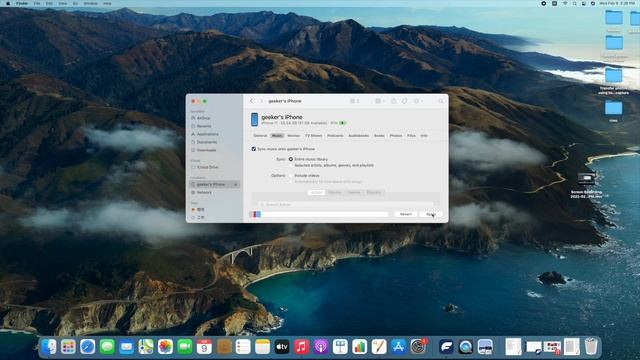The height and width of the screenshot is (360, 640).
Task: Click the storage usage bar
Action: pyautogui.click(x=319, y=214)
